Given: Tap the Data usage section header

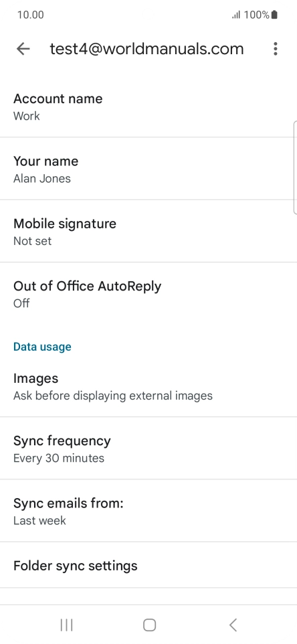Looking at the screenshot, I should [42, 347].
